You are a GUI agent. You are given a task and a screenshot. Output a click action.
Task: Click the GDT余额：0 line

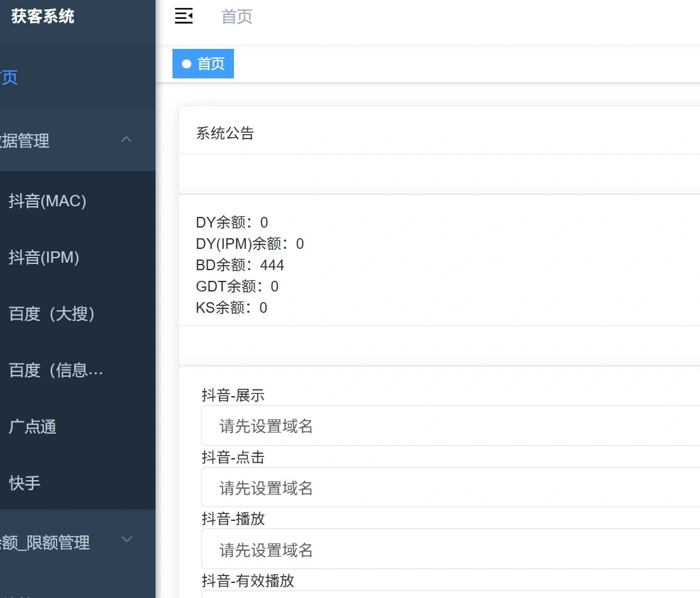pyautogui.click(x=237, y=286)
